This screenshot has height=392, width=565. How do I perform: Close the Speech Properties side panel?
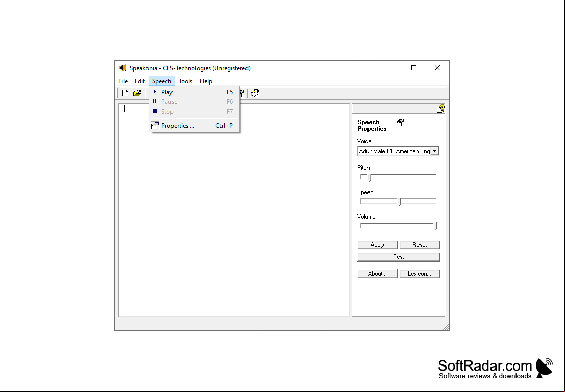357,109
